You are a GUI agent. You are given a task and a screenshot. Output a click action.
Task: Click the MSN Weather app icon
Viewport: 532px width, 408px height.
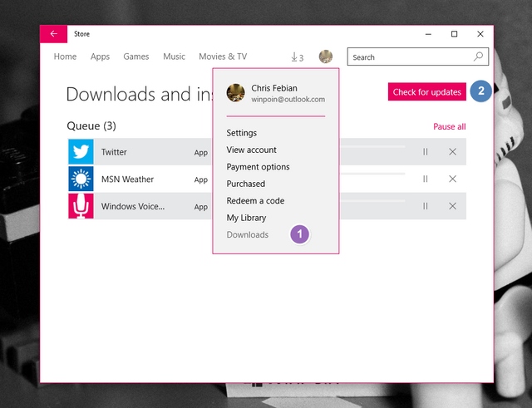click(81, 179)
